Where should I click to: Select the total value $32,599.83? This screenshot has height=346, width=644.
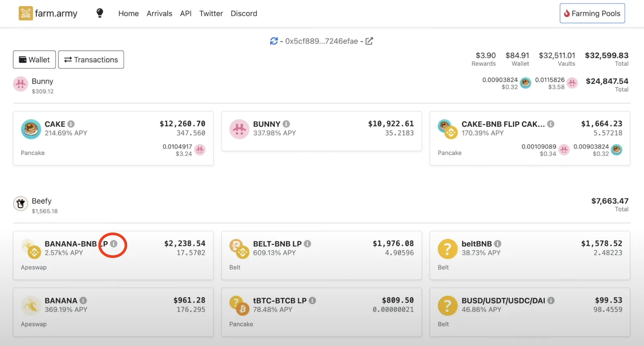tap(607, 56)
